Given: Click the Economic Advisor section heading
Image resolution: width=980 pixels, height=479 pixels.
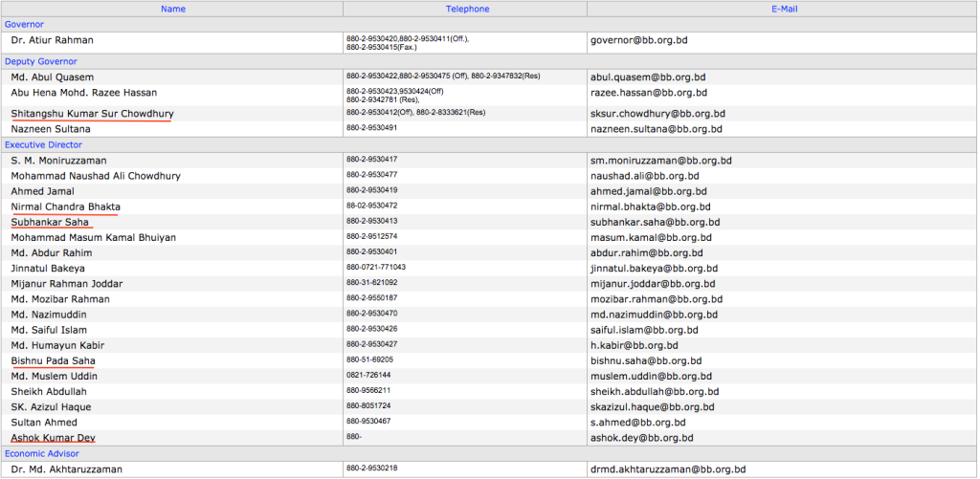Looking at the screenshot, I should click(43, 453).
